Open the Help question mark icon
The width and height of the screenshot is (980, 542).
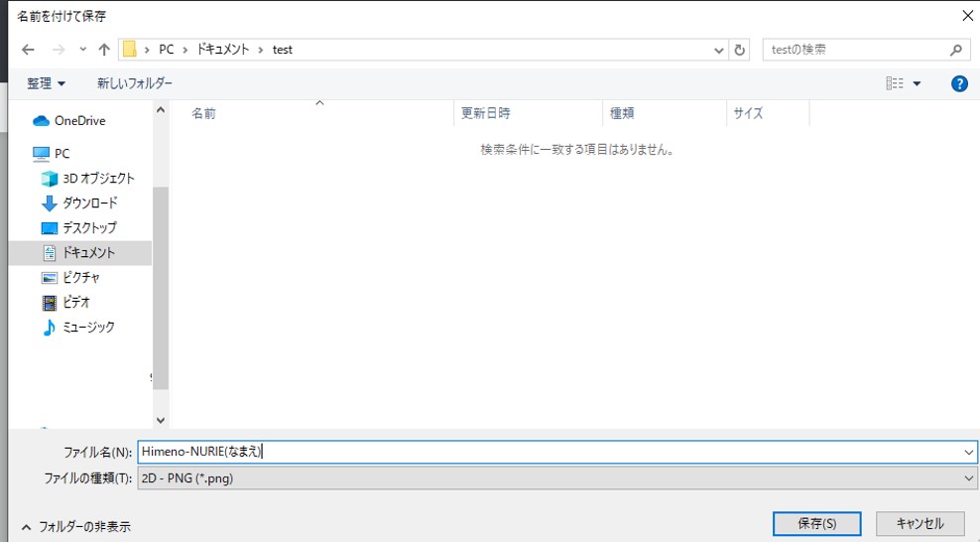click(959, 84)
